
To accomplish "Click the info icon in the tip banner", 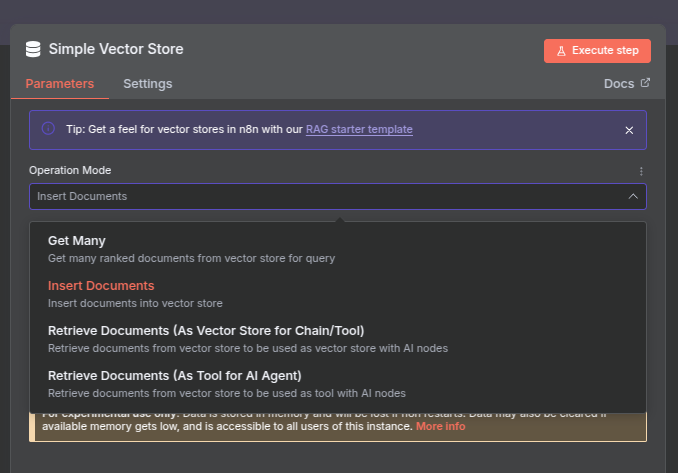I will pyautogui.click(x=48, y=129).
